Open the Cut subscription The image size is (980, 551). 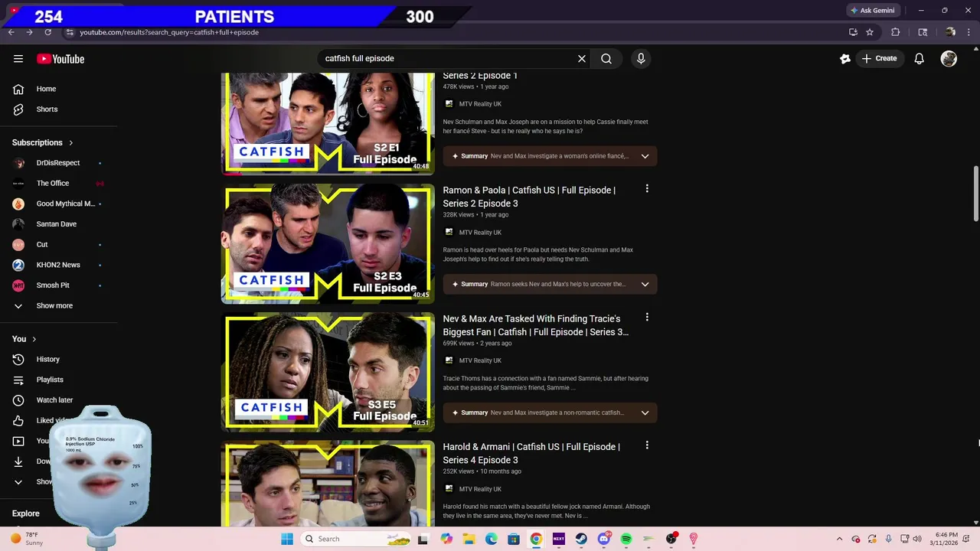click(x=58, y=244)
